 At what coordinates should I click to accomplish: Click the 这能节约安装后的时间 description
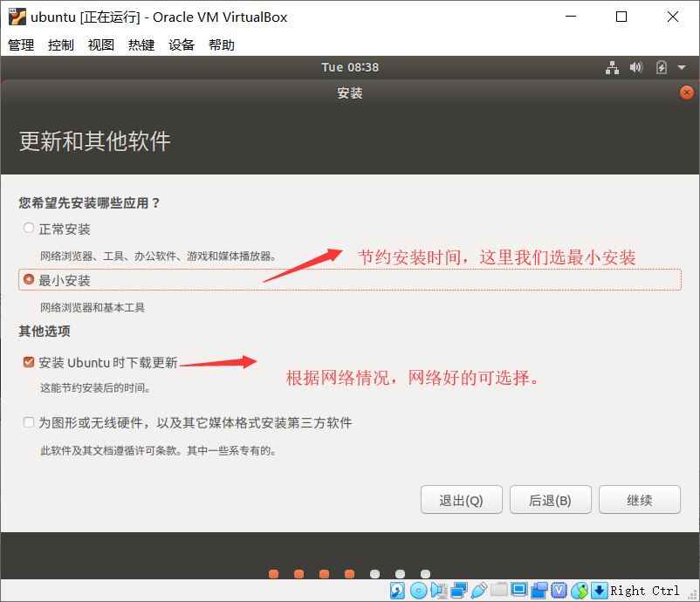[x=95, y=387]
